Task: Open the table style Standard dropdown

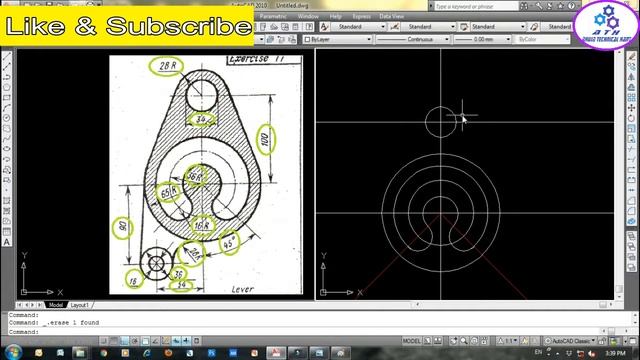Action: point(498,27)
